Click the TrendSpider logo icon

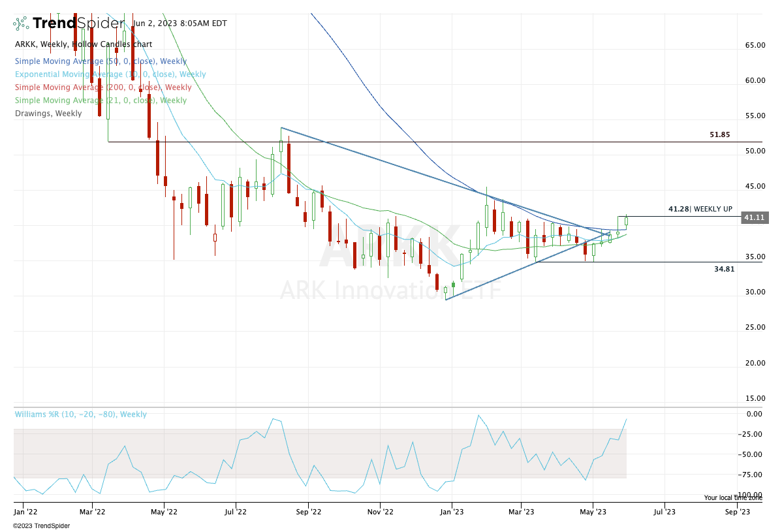(x=20, y=23)
